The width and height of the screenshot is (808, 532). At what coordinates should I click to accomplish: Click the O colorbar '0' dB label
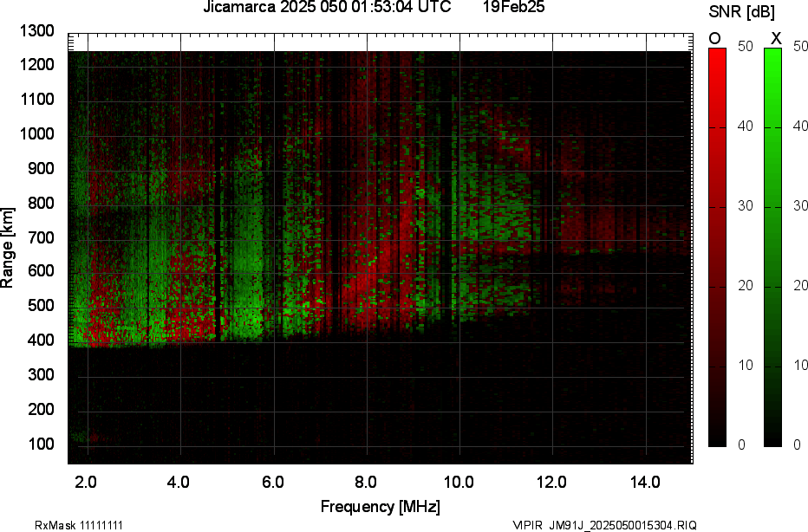(741, 444)
